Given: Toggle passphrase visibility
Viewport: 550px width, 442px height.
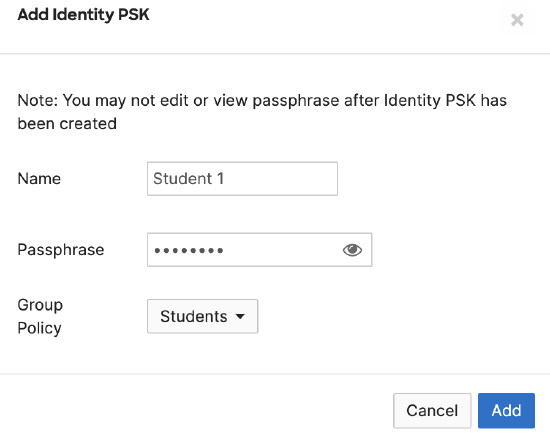Looking at the screenshot, I should point(352,250).
